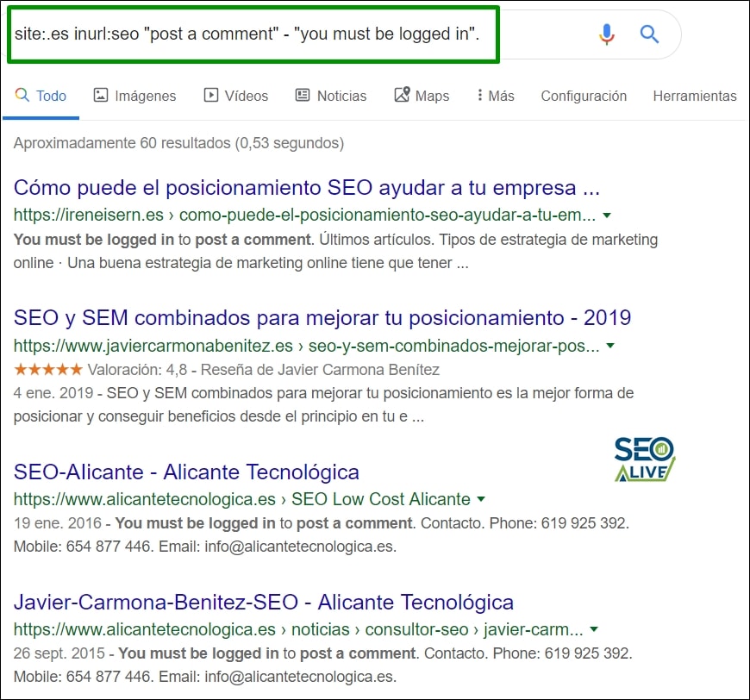The width and height of the screenshot is (750, 700).
Task: Open the Herramientas menu
Action: coord(695,96)
